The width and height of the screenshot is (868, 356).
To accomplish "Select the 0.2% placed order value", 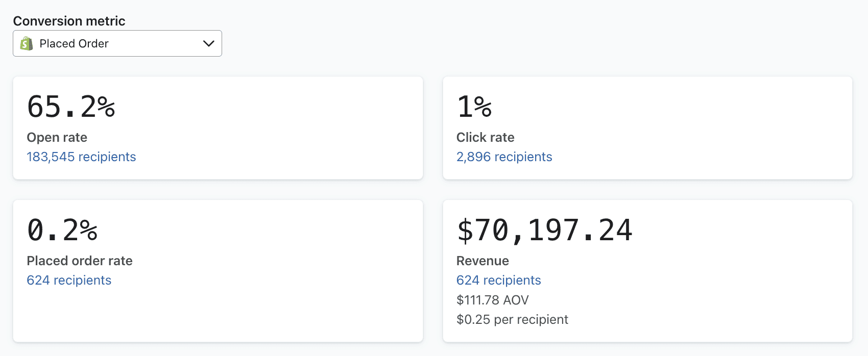I will click(62, 230).
